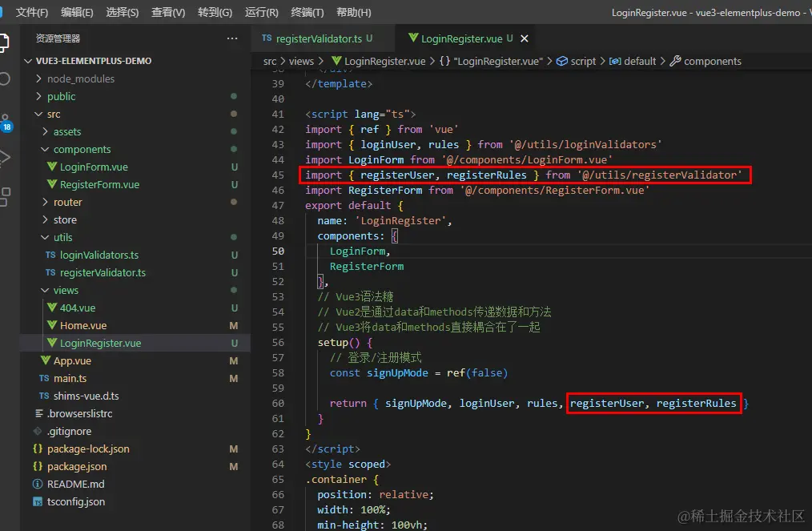Click 'setup()' text on line 56
Viewport: 812px width, 531px height.
339,343
